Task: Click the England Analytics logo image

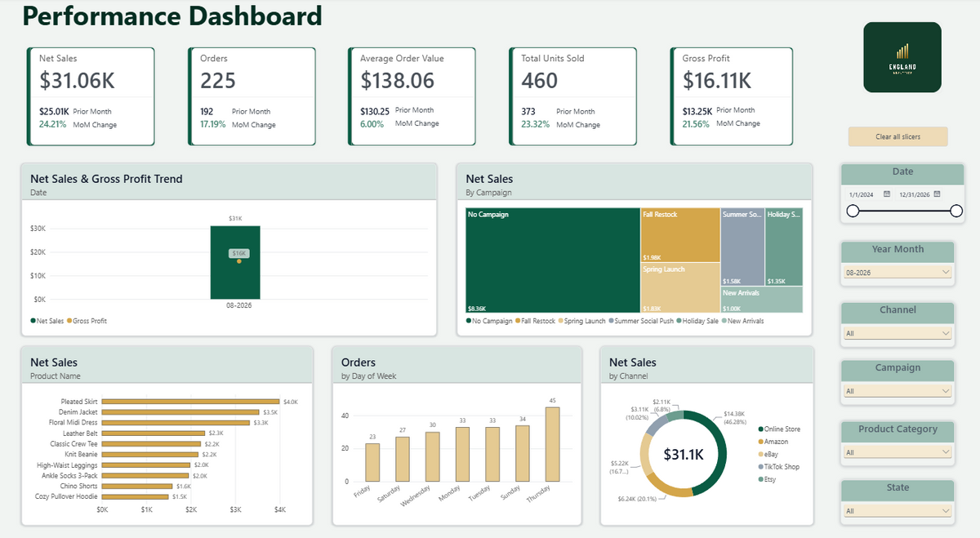Action: pyautogui.click(x=902, y=57)
